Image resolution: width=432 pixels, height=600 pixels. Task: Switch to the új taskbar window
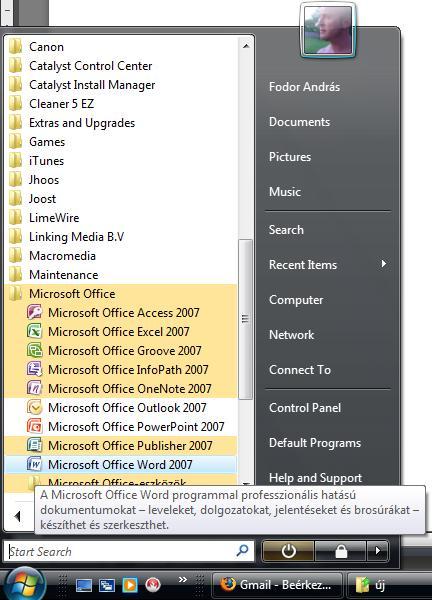[x=390, y=585]
